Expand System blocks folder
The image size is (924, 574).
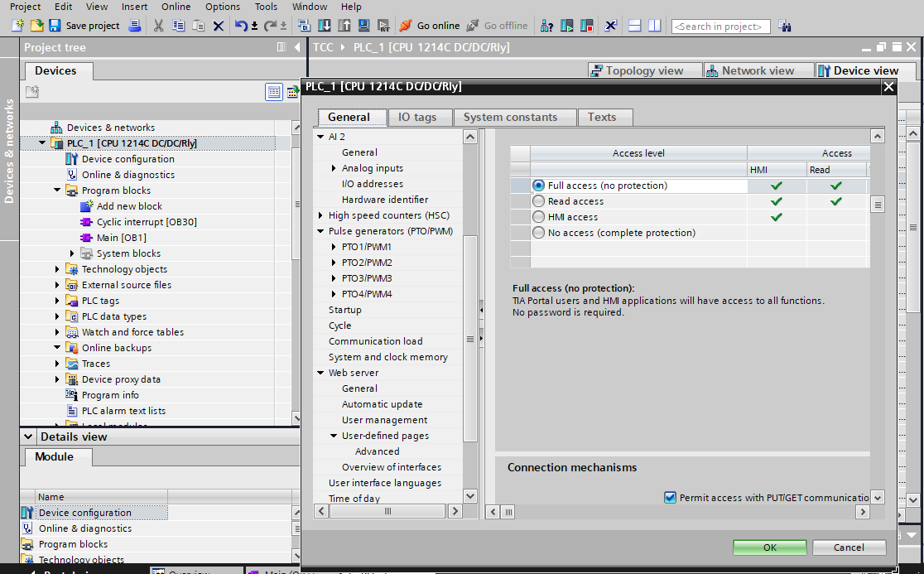[x=72, y=253]
